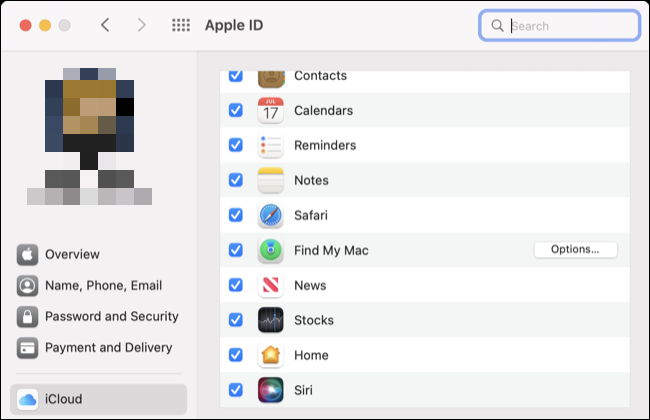The width and height of the screenshot is (650, 420).
Task: Click the Find My Mac radar icon
Action: [271, 250]
